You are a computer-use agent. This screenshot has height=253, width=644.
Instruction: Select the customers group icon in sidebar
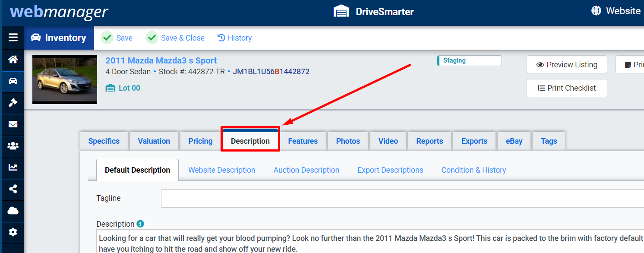13,146
